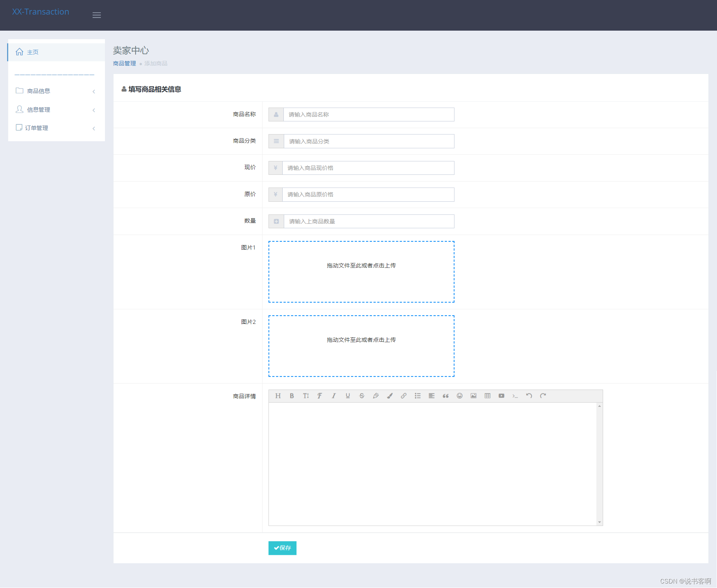
Task: Click the 图片2 upload drop zone
Action: (x=361, y=346)
